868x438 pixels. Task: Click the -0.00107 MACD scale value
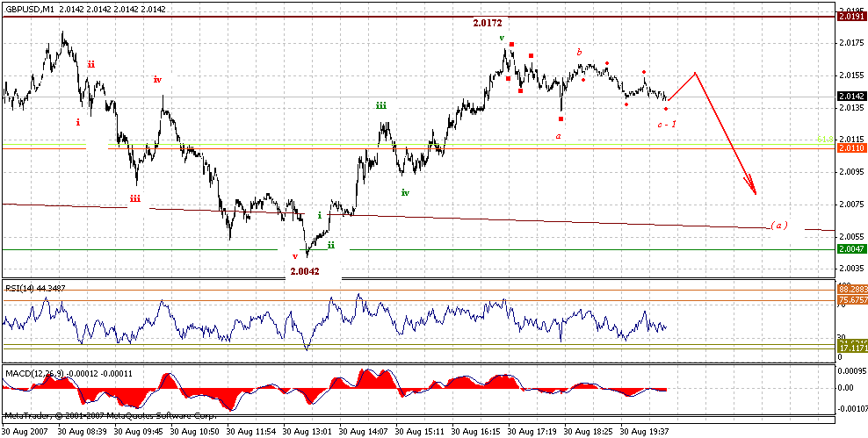[x=851, y=409]
